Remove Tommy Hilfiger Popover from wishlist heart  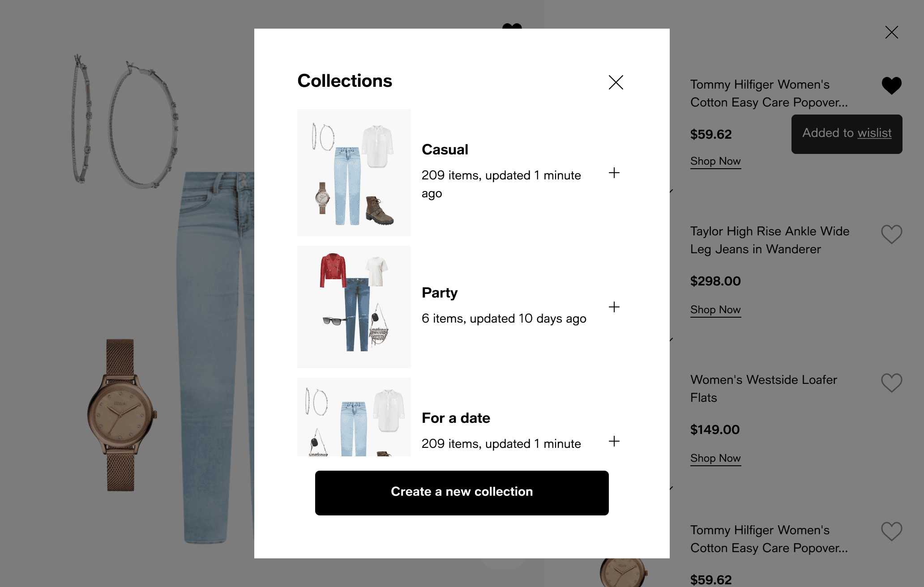point(892,85)
